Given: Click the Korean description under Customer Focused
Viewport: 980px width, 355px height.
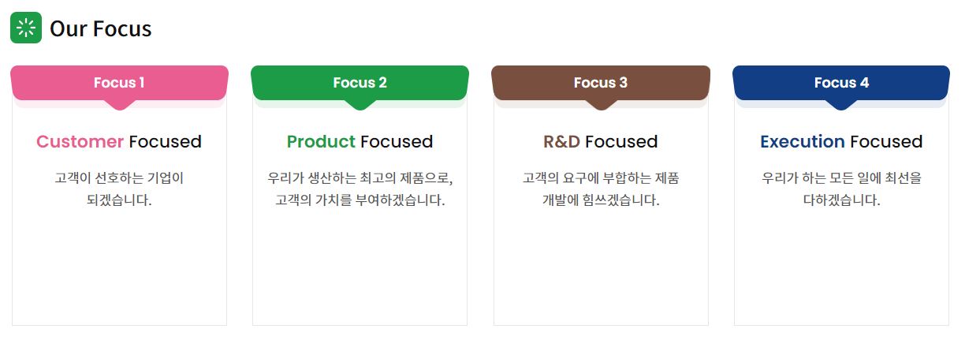Looking at the screenshot, I should [119, 189].
